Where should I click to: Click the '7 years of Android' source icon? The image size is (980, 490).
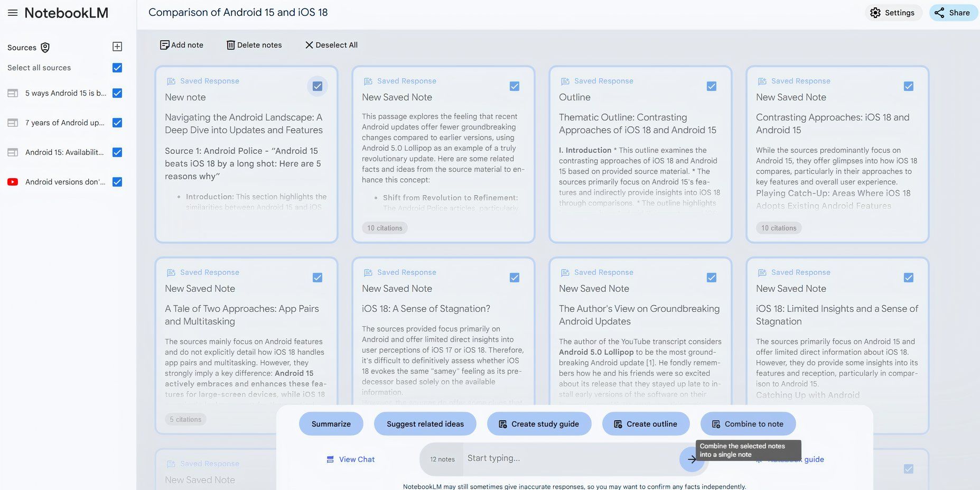tap(13, 123)
